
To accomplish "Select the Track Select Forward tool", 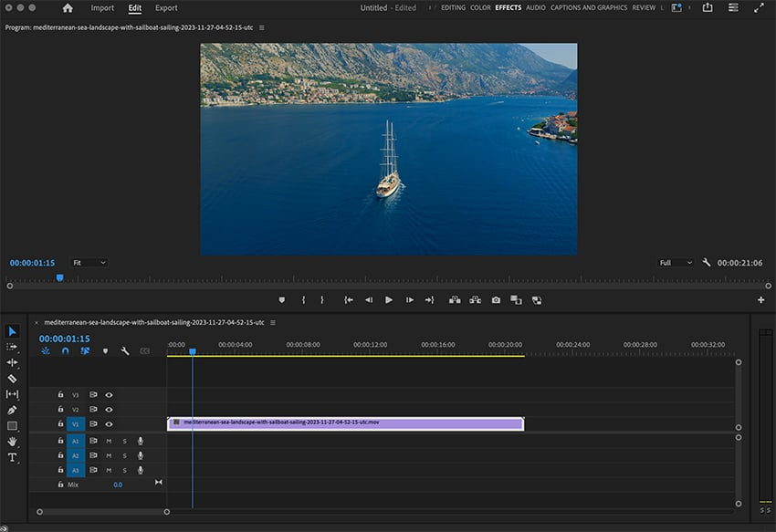I will pos(12,346).
